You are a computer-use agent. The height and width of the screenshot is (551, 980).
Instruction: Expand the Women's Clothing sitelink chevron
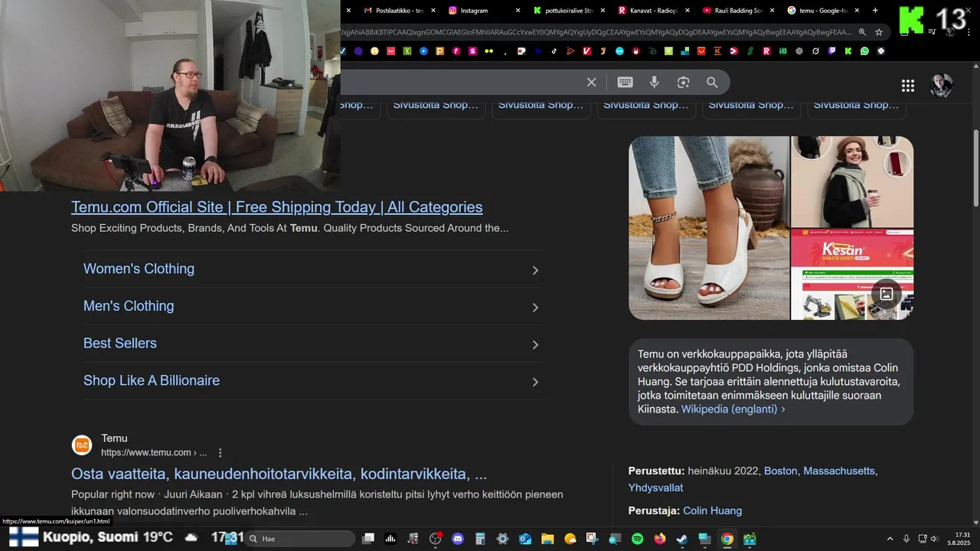535,270
